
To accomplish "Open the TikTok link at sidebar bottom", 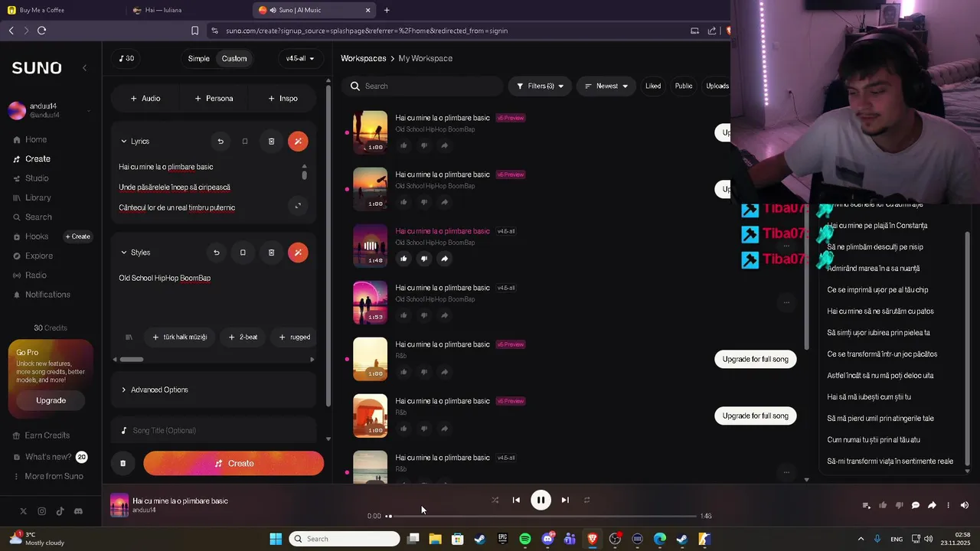I will (x=60, y=511).
